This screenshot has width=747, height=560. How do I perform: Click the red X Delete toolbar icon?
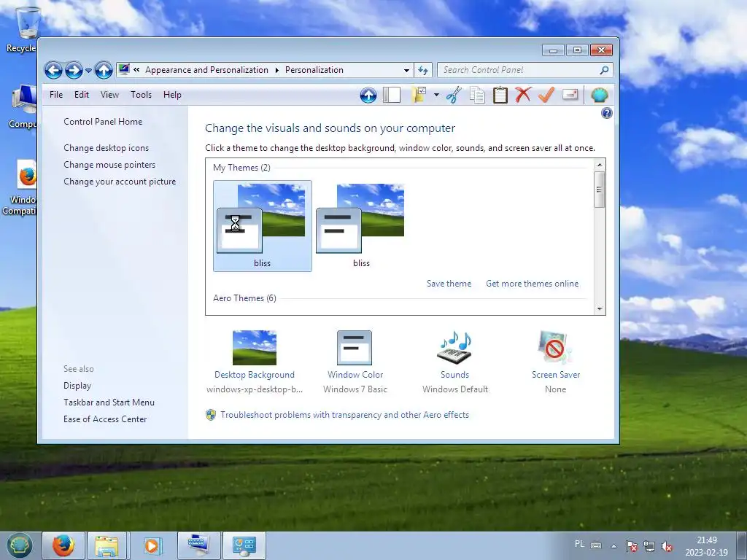click(x=522, y=95)
